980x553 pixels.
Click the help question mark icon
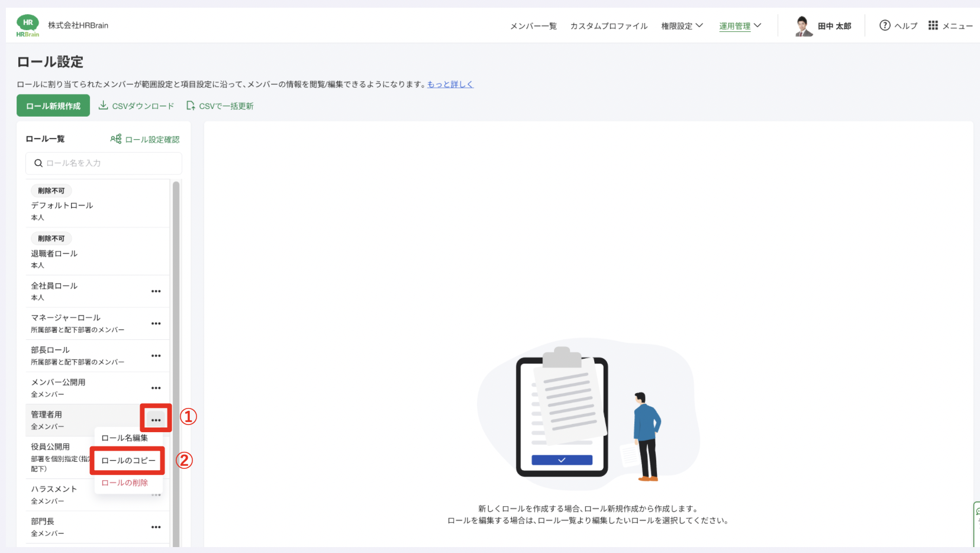(885, 25)
